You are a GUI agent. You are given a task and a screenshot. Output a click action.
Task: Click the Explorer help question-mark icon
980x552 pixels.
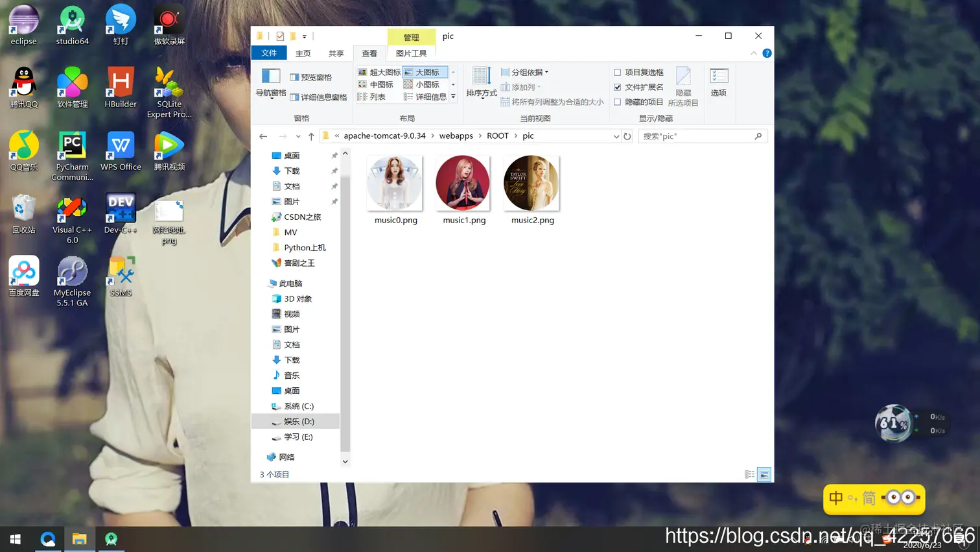click(767, 53)
